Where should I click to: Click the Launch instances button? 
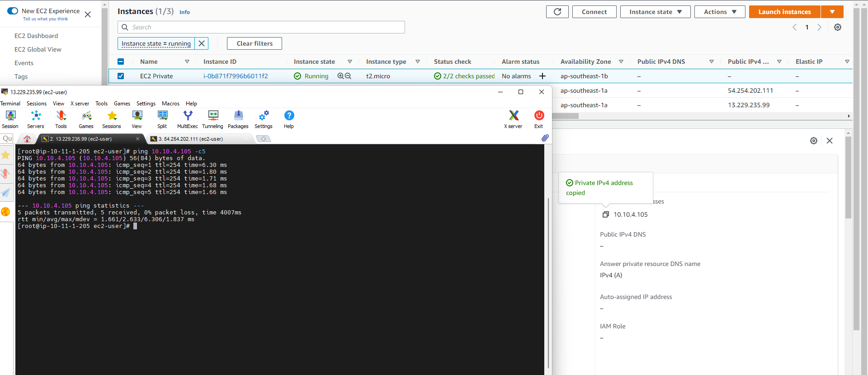point(784,12)
